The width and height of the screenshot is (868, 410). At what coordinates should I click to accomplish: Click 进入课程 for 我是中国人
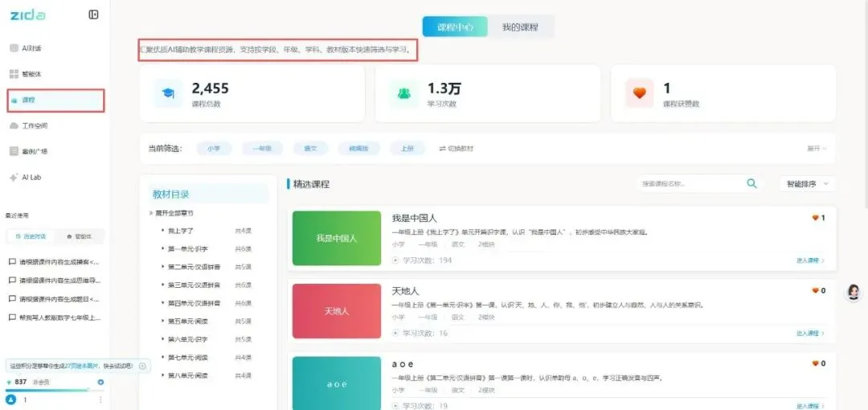810,260
